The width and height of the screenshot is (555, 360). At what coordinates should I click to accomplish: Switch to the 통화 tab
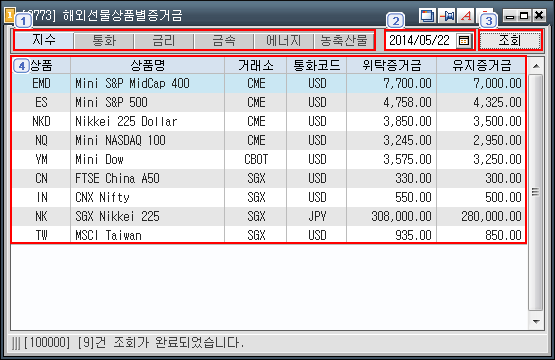click(104, 41)
